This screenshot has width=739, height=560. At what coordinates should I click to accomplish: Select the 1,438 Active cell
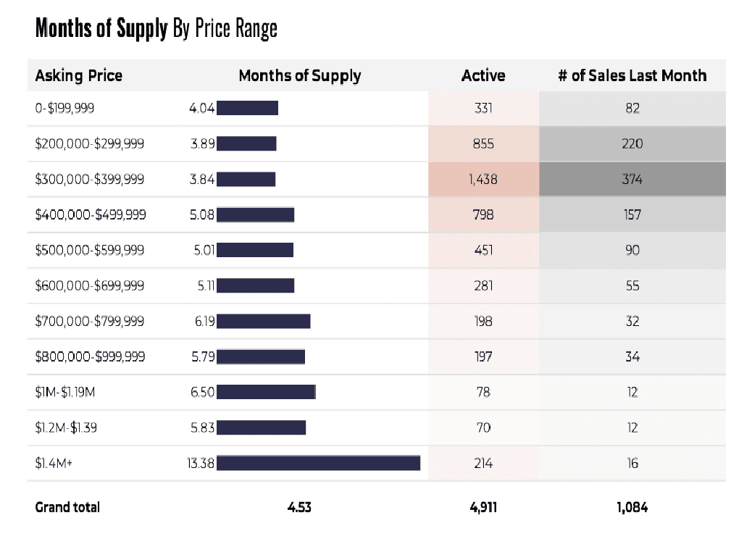click(x=483, y=179)
